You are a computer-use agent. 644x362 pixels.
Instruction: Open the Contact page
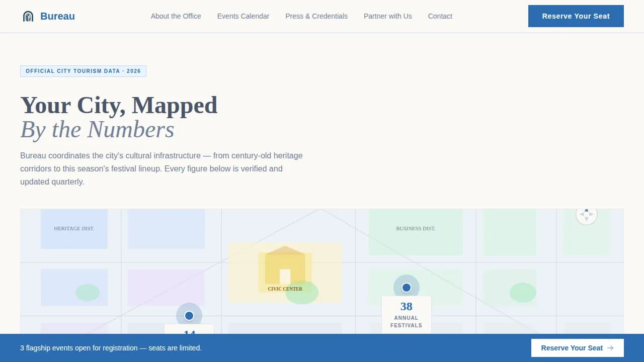tap(440, 16)
